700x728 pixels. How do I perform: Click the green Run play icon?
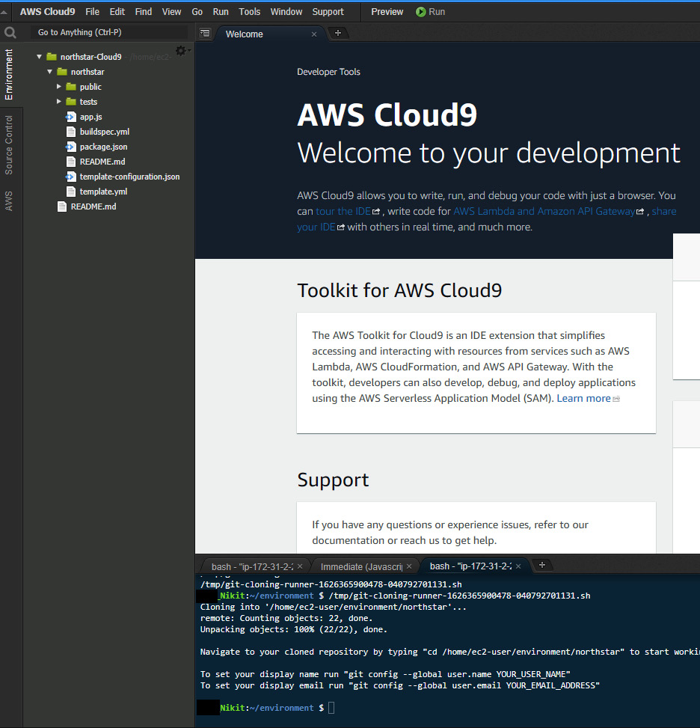coord(420,12)
